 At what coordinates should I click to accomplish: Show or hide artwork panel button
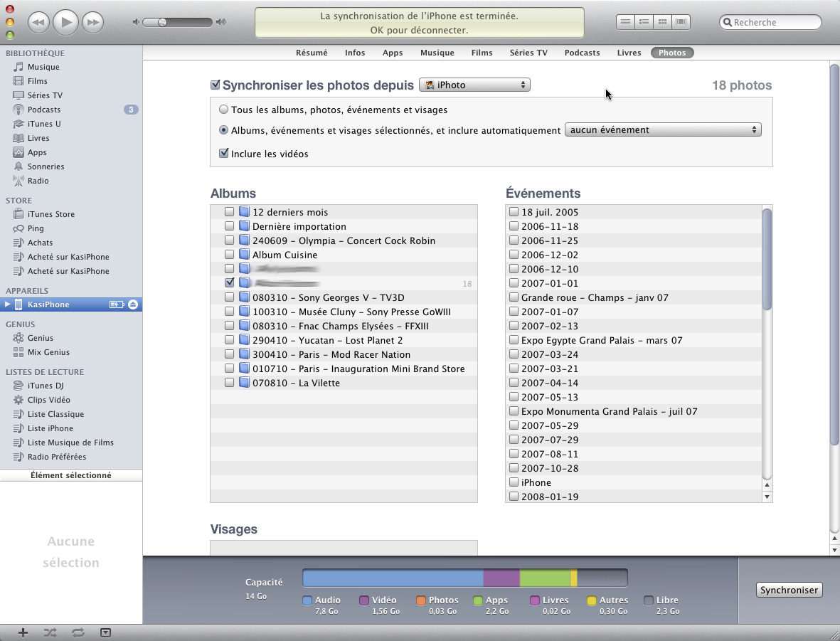tap(105, 633)
